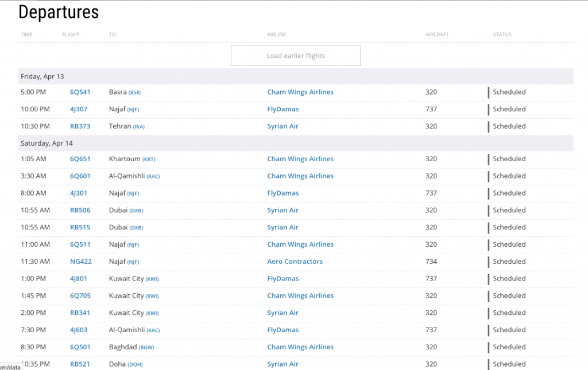Viewport: 588px width, 370px height.
Task: Open flight RB341 details
Action: [80, 313]
